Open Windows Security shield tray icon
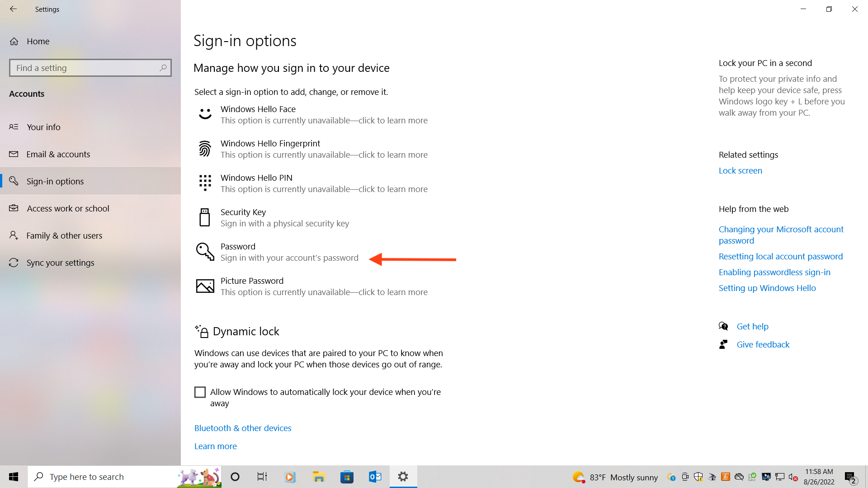The height and width of the screenshot is (488, 868). click(698, 477)
